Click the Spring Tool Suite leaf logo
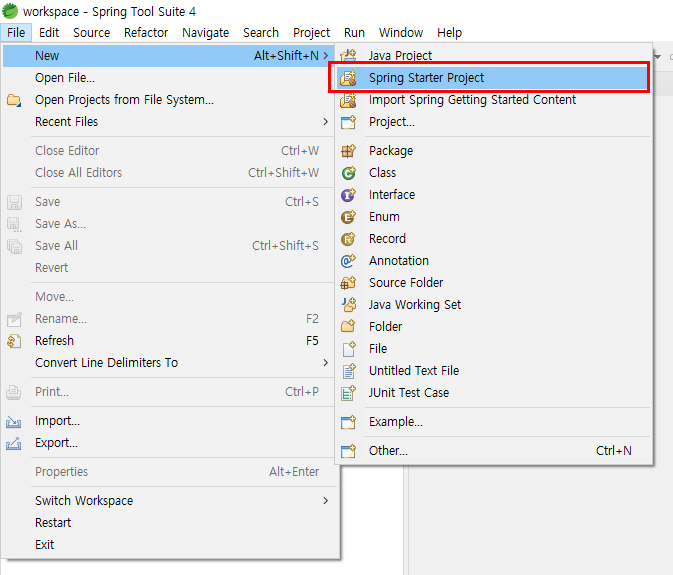 click(10, 11)
